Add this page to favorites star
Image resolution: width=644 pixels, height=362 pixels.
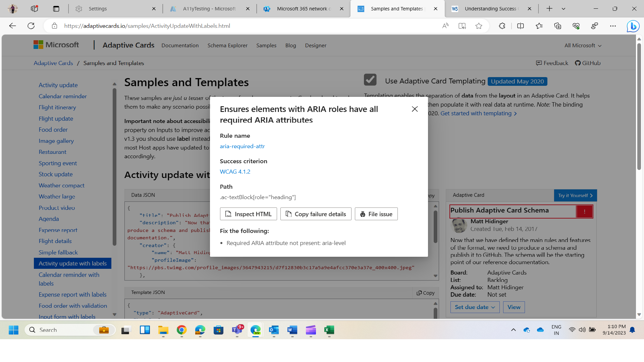(479, 26)
